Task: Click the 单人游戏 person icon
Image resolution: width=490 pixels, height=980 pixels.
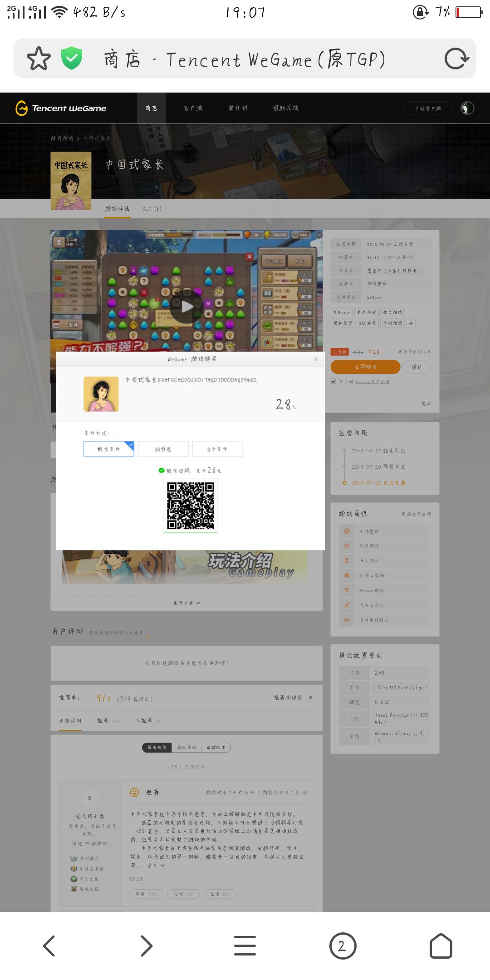Action: (x=347, y=560)
